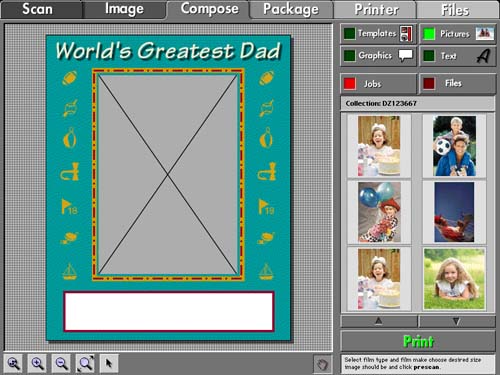Click the white caption text box
Screen dimensions: 500x375
[x=169, y=311]
